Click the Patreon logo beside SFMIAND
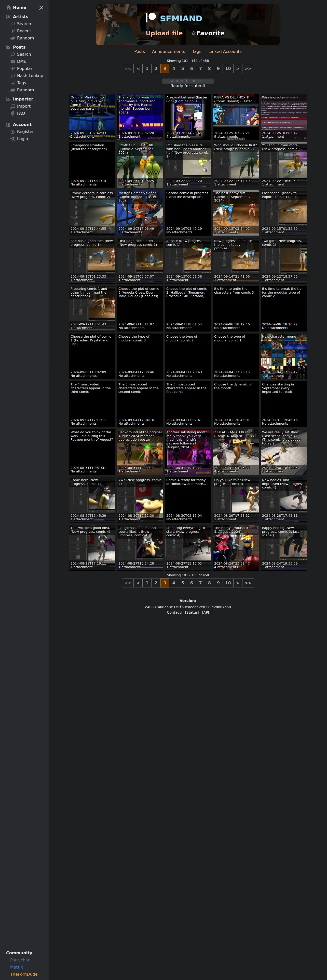 151,17
